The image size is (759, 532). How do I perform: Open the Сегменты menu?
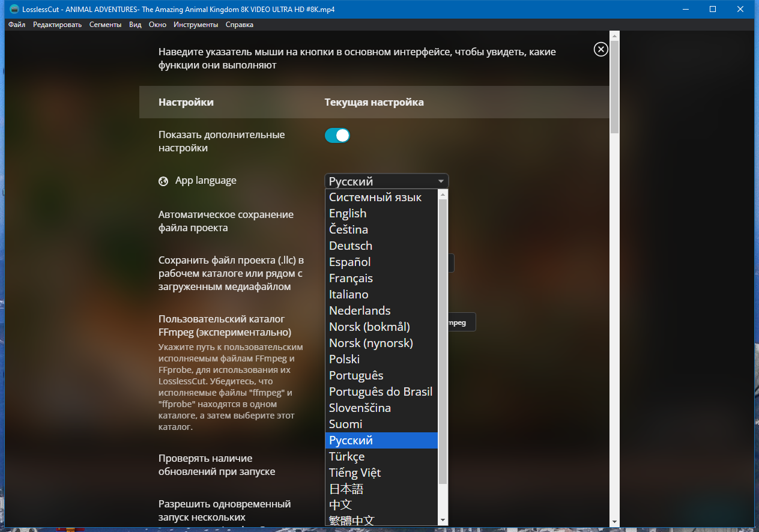[105, 25]
